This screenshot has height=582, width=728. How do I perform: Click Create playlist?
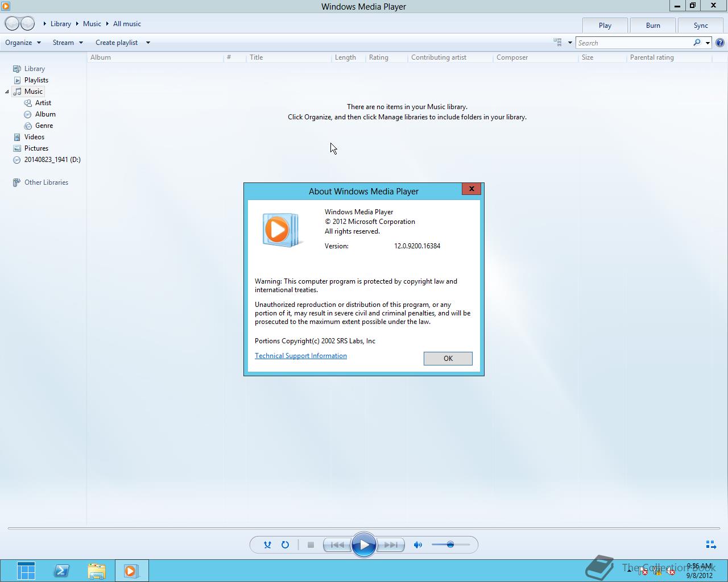(117, 43)
